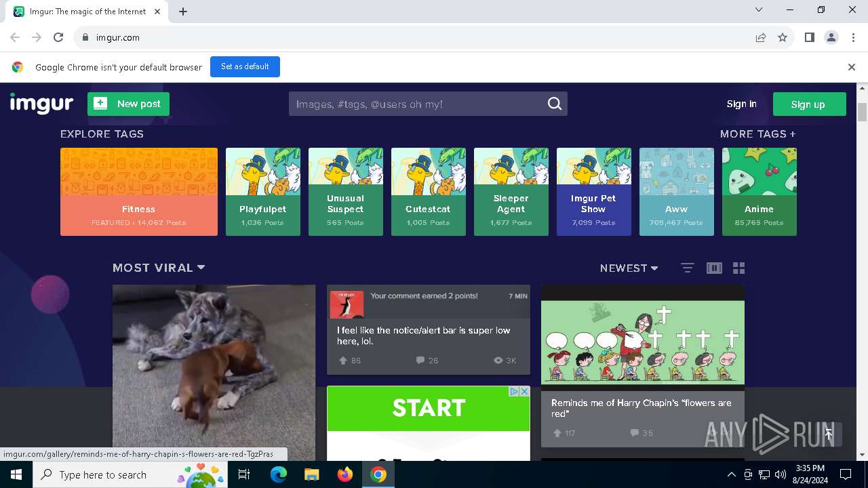Screen dimensions: 868x488
Task: Open the Sleeper Agent tag
Action: point(511,192)
